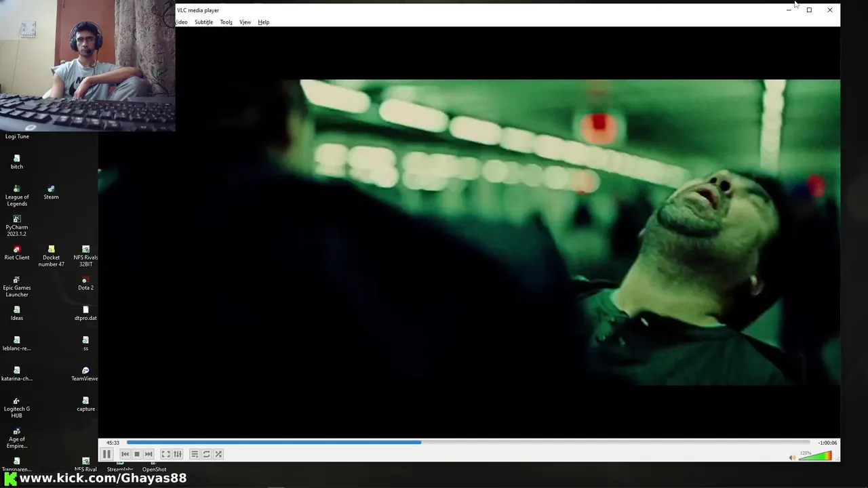Toggle the remaining time -1:00:06 label
This screenshot has height=488, width=868.
[x=827, y=443]
